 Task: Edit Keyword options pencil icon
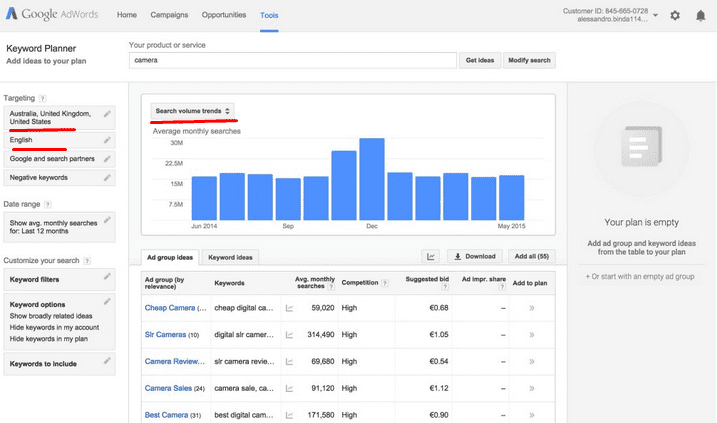pyautogui.click(x=107, y=301)
